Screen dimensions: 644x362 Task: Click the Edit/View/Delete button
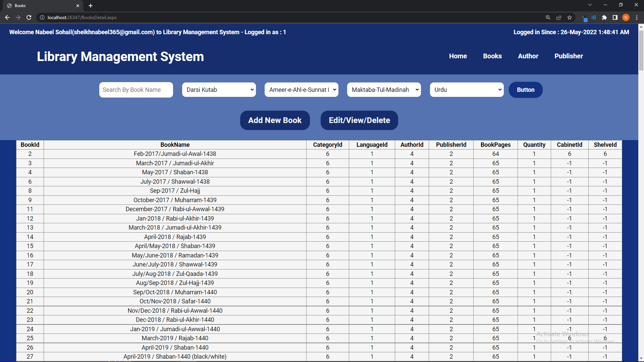click(x=359, y=120)
